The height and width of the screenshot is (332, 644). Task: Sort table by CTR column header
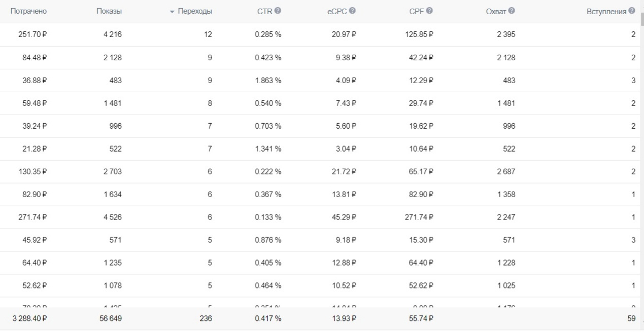pyautogui.click(x=265, y=11)
